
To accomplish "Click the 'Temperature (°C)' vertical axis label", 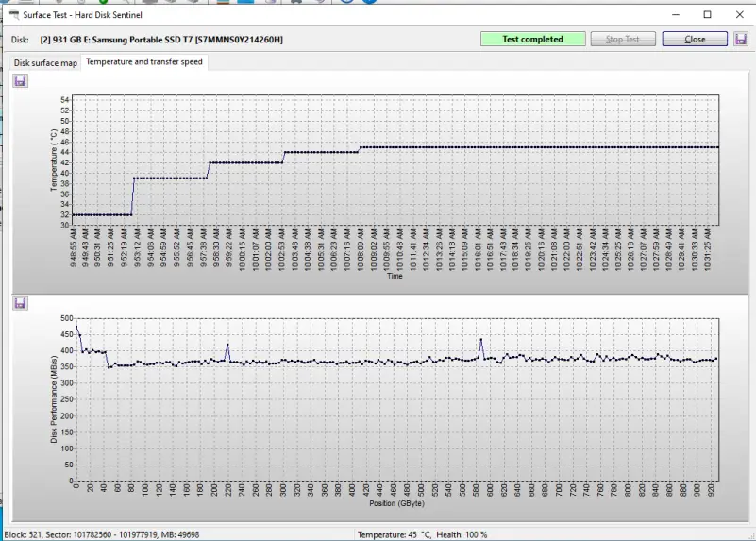I will coord(54,161).
